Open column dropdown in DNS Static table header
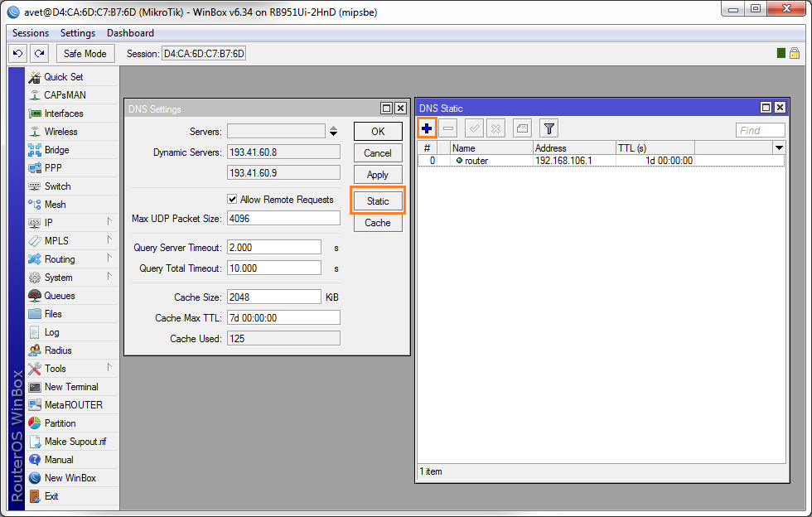The image size is (812, 517). point(778,147)
